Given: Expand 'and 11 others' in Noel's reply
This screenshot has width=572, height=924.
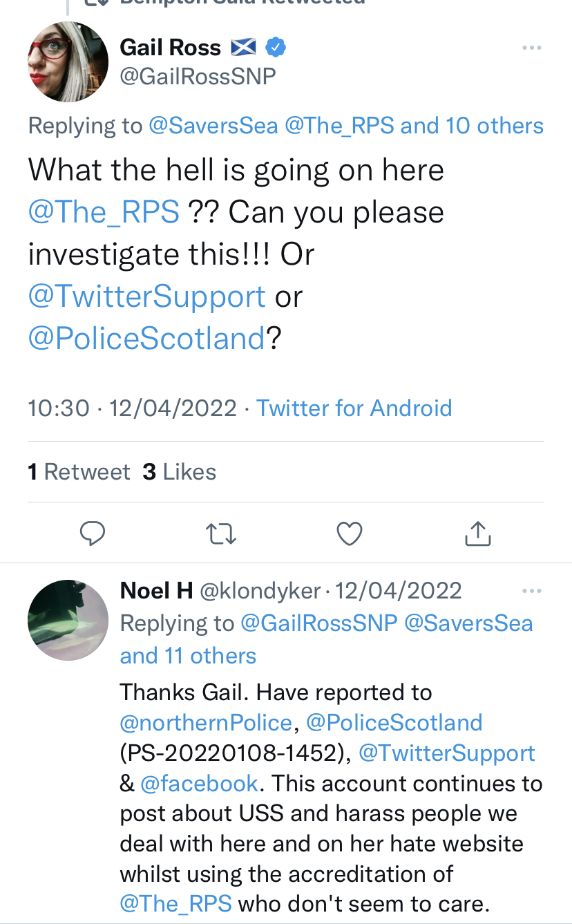Looking at the screenshot, I should (x=188, y=655).
